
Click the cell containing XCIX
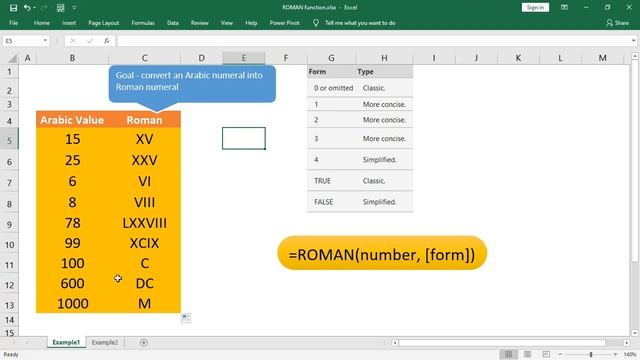(144, 243)
